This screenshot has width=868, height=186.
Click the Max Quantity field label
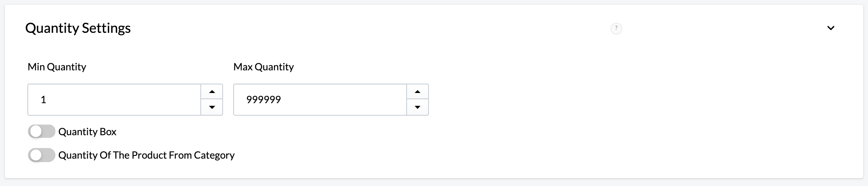click(x=263, y=67)
